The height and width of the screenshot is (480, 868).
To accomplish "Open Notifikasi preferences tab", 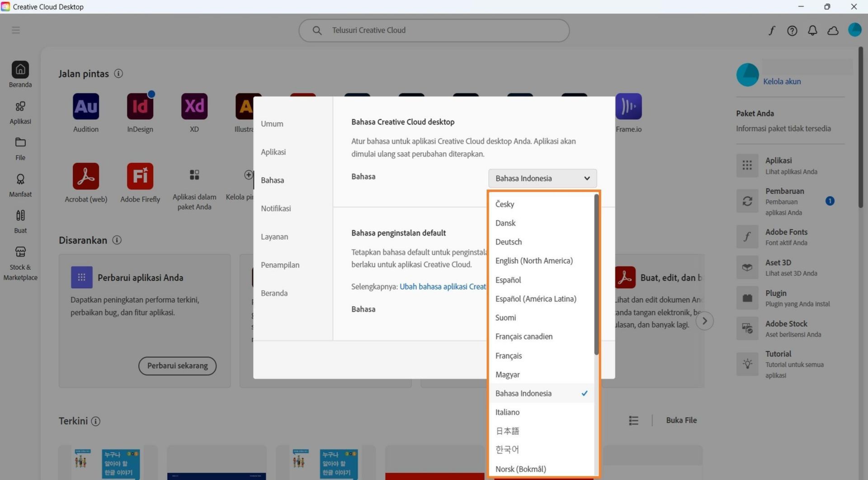I will pyautogui.click(x=276, y=209).
